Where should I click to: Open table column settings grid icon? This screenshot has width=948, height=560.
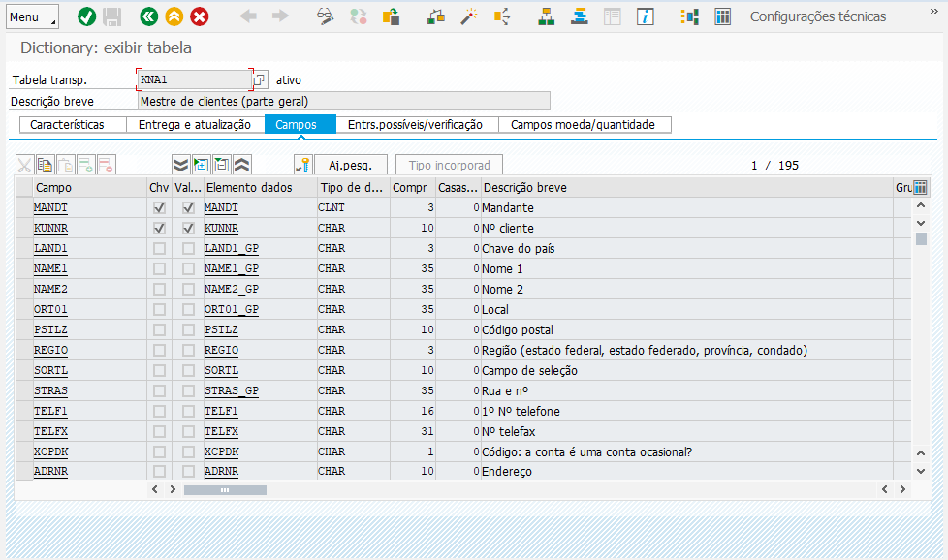point(920,187)
